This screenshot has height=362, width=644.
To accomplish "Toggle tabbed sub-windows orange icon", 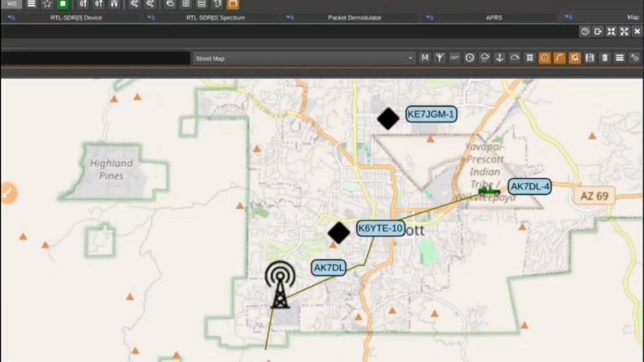I will pyautogui.click(x=232, y=4).
